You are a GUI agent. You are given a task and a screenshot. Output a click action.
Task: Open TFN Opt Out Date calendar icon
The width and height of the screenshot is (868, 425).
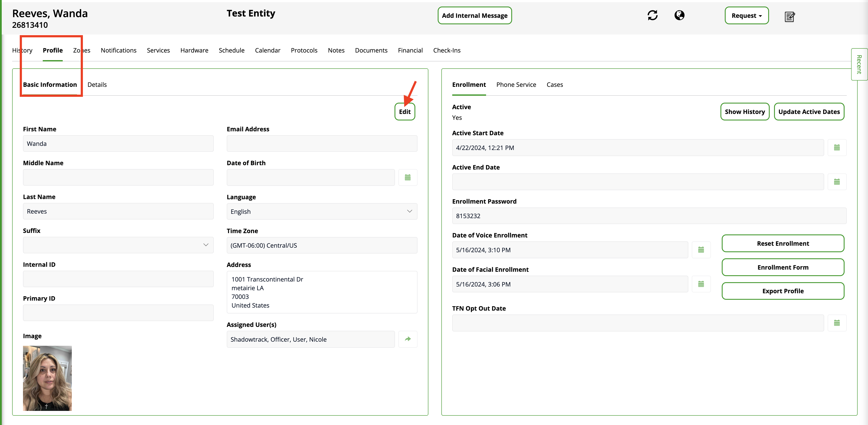coord(837,323)
